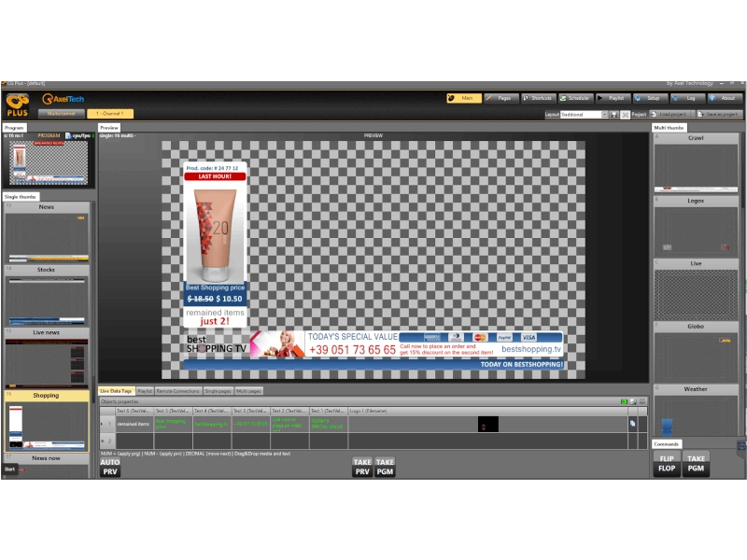Expand the Layout dropdown
747x560 pixels.
[604, 115]
